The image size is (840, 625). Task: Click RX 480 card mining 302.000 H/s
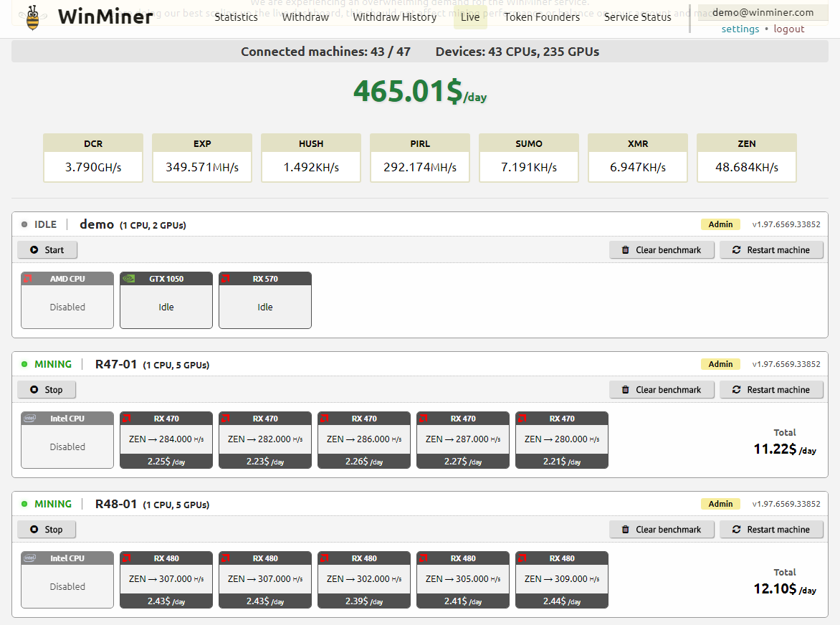click(x=364, y=580)
